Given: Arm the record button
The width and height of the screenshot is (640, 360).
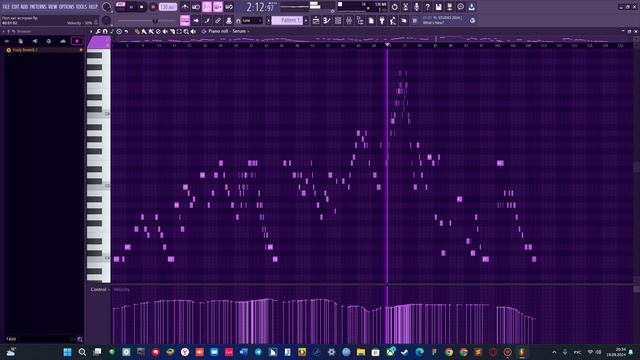Looking at the screenshot, I should (x=153, y=7).
